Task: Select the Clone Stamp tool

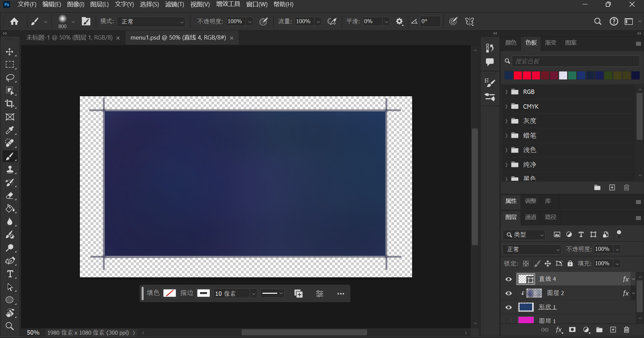Action: click(10, 169)
